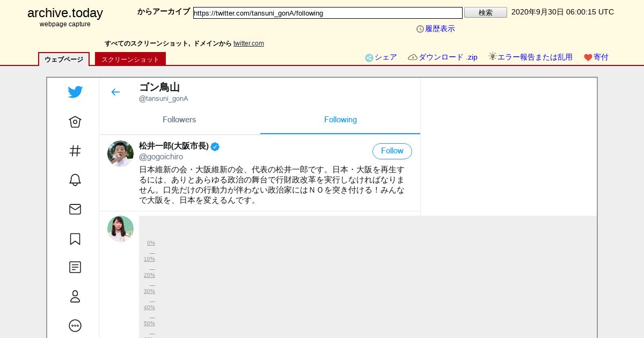Switch to the Following tab
The height and width of the screenshot is (338, 644).
(340, 120)
